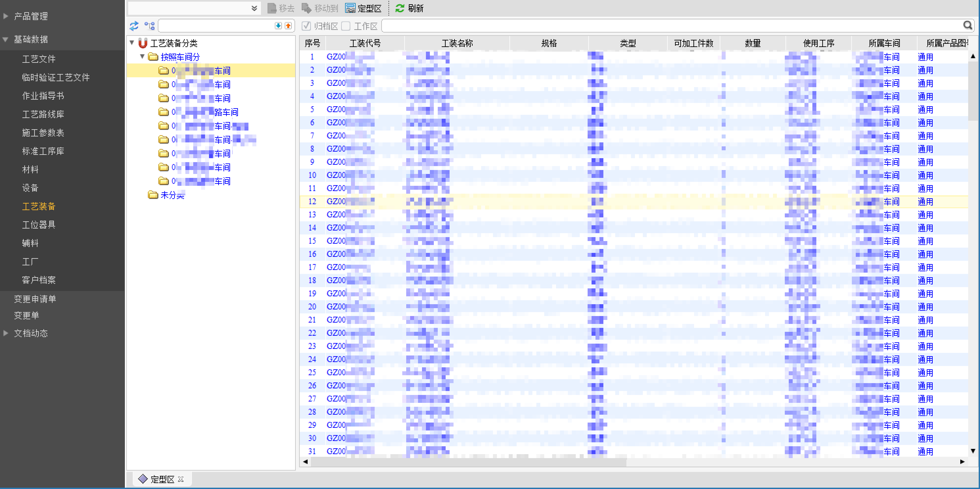Click the 未分类 folder icon
Screen dimensions: 980x489
click(153, 195)
